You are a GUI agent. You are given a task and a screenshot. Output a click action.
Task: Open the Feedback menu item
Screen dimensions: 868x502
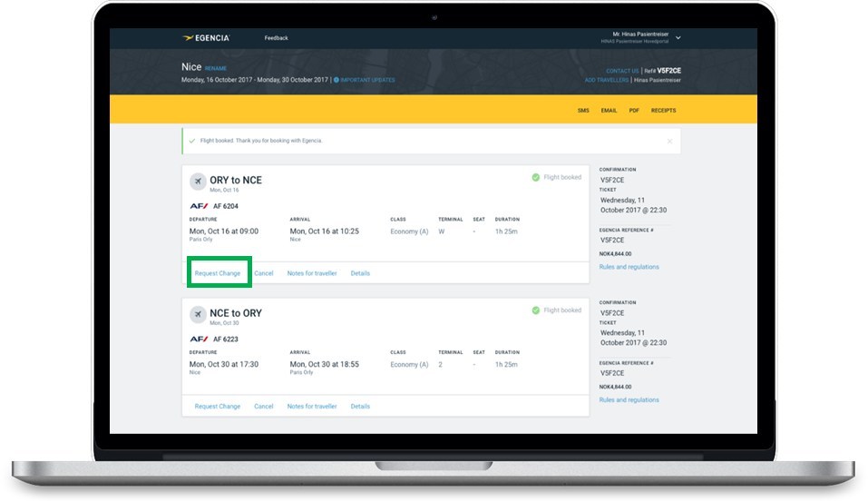(x=276, y=38)
